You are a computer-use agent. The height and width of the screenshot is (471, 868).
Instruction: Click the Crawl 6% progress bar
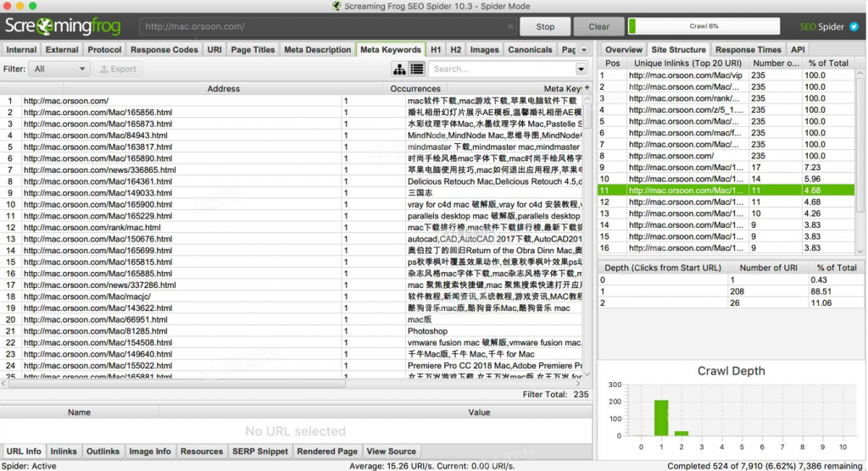704,26
